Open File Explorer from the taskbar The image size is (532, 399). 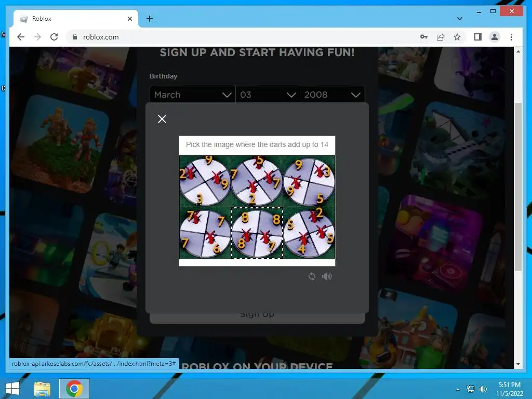[42, 389]
